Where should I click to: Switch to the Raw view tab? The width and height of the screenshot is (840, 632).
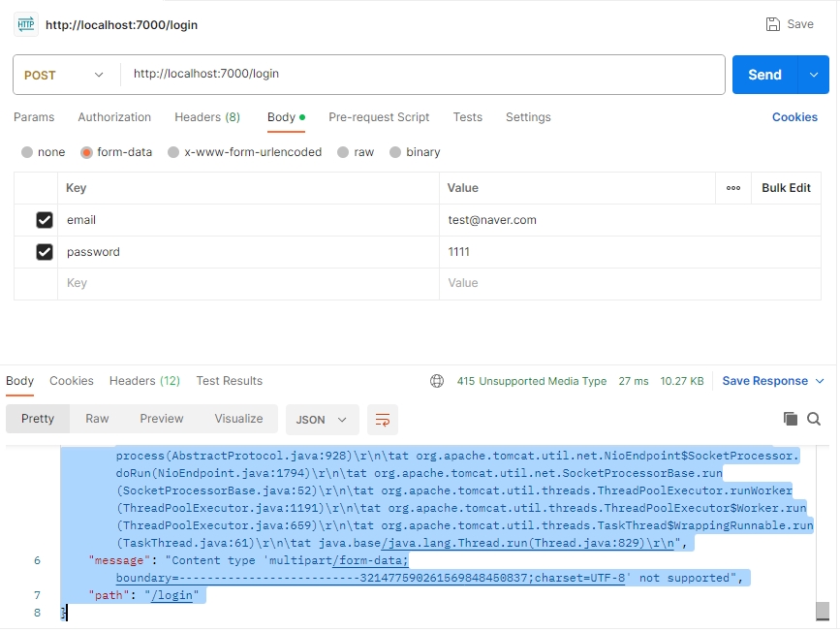[x=97, y=419]
